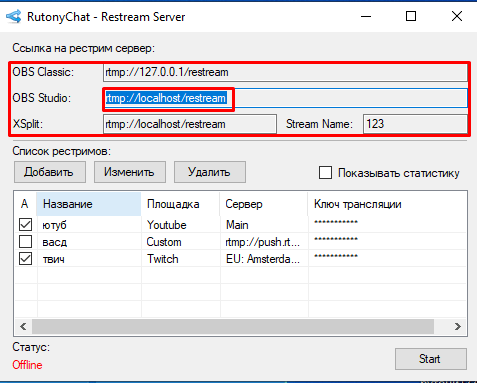The image size is (477, 383).
Task: Click the horizontal scrollbar left arrow
Action: point(23,326)
